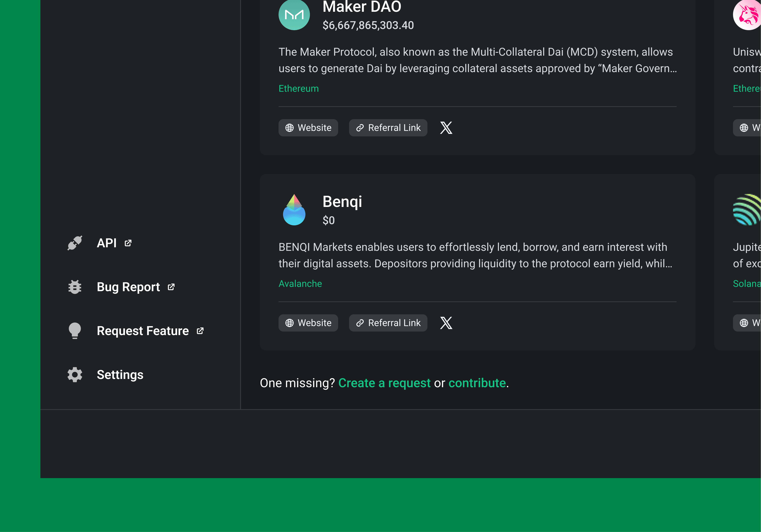
Task: Click the Ethereum chain tag on Maker DAO
Action: pyautogui.click(x=299, y=89)
